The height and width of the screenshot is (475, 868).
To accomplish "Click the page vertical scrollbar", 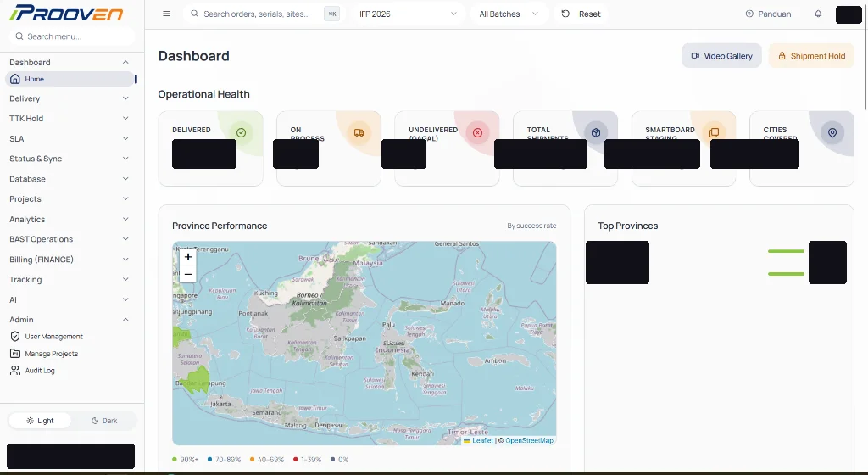I will (865, 55).
